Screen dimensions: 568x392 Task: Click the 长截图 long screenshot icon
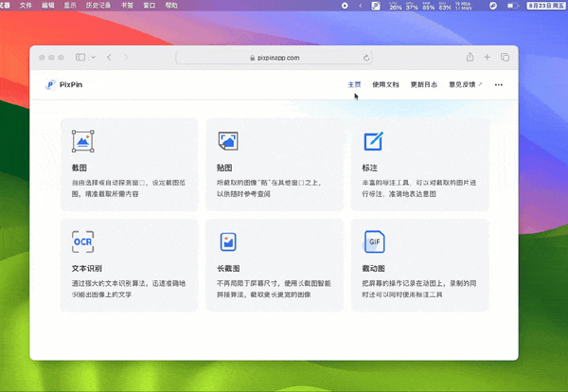tap(228, 241)
